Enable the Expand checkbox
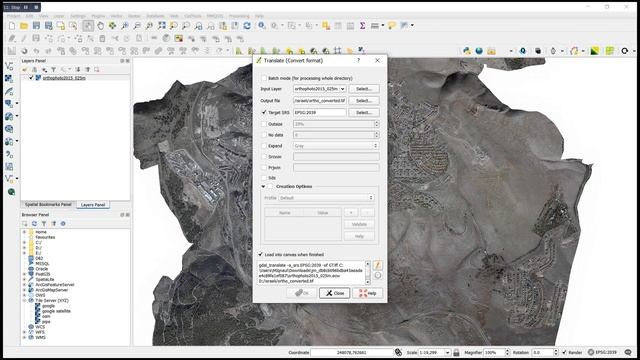Image resolution: width=640 pixels, height=360 pixels. pyautogui.click(x=264, y=146)
